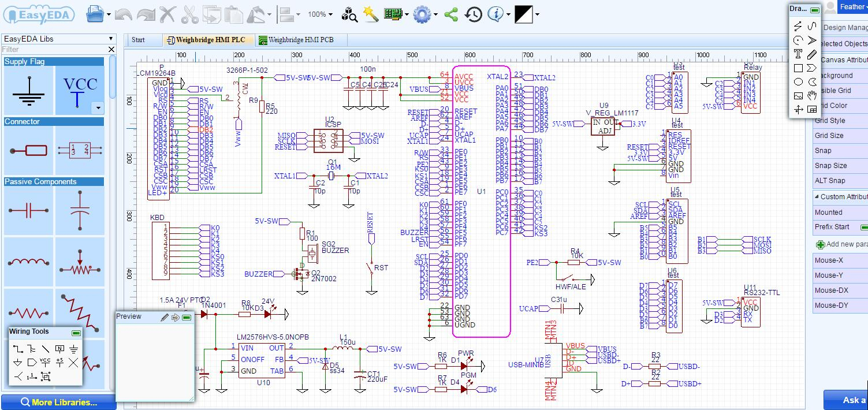Select the Wire tool in Wiring Tools
The width and height of the screenshot is (868, 410).
(x=18, y=349)
